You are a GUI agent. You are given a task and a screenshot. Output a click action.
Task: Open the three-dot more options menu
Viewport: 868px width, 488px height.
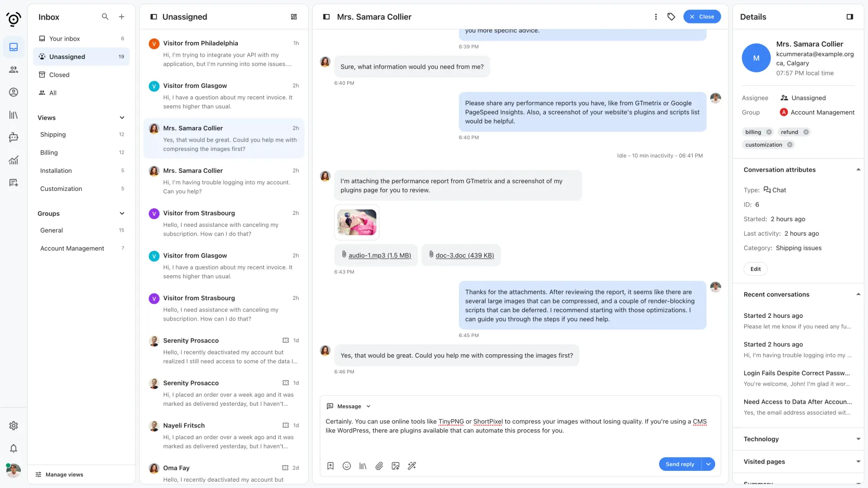click(x=656, y=17)
